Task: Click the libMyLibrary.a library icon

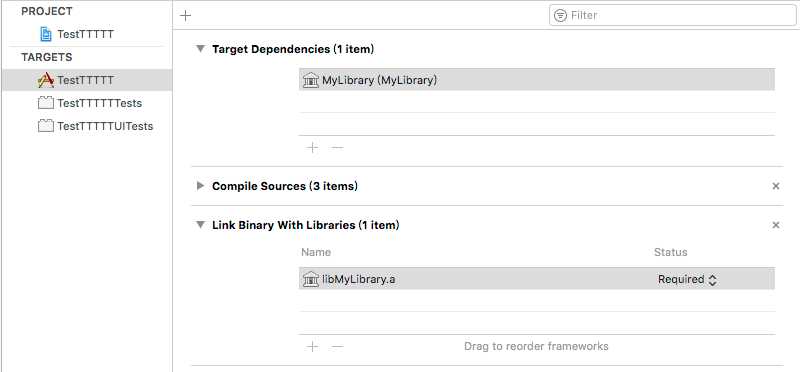Action: [311, 279]
